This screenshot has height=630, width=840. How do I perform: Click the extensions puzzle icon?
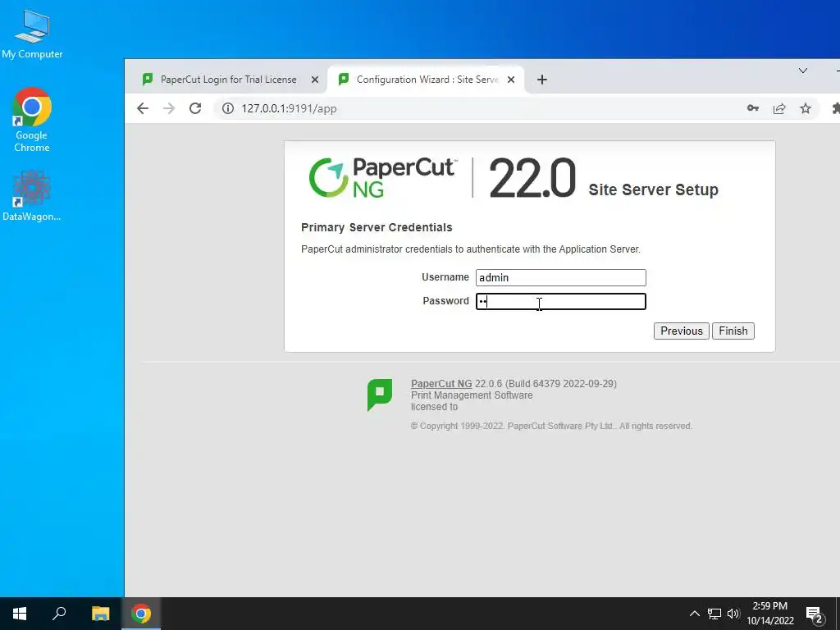[835, 109]
